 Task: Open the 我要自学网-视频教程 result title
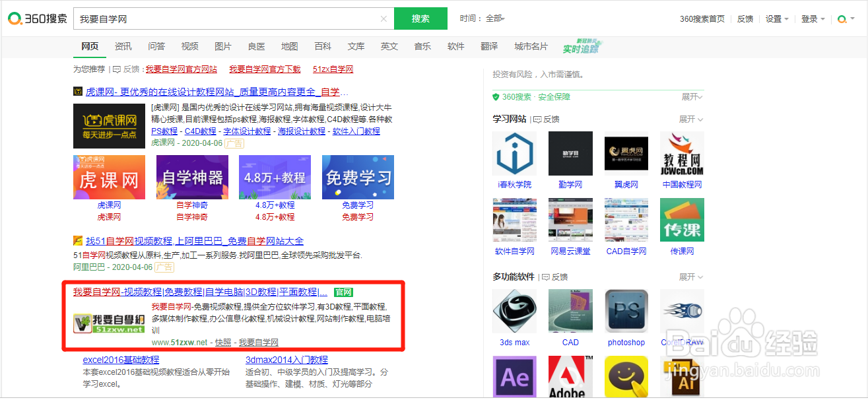pos(200,292)
